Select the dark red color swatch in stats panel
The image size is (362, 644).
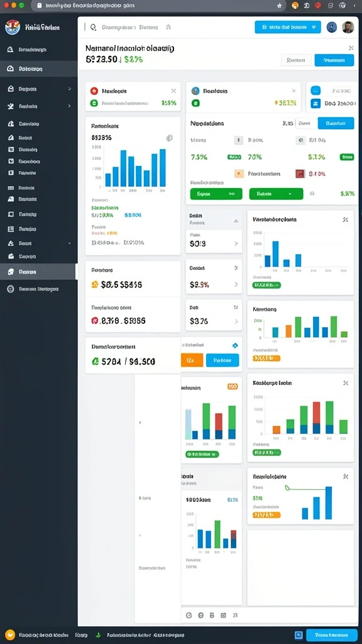pos(300,174)
